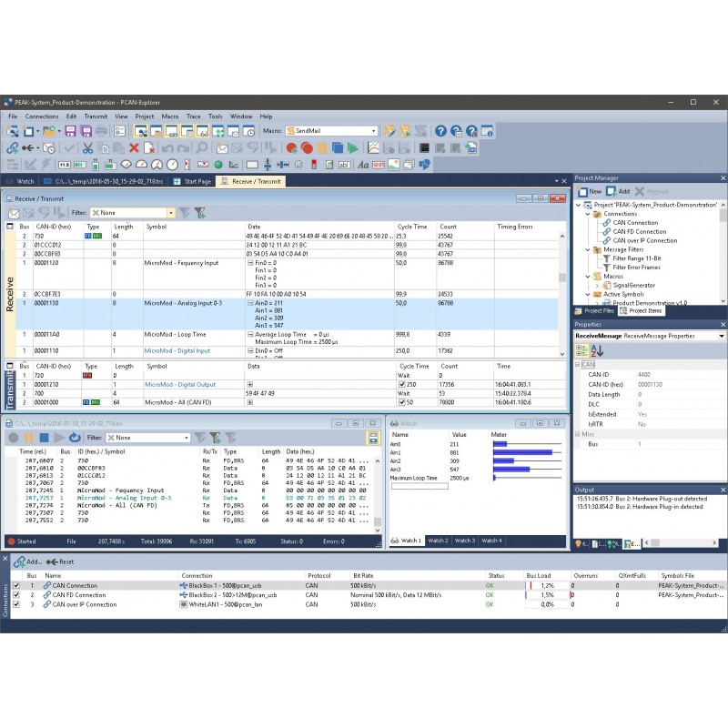This screenshot has height=728, width=728.
Task: Toggle the checkbox for CAN FD Connection bus 2
Action: [x=16, y=595]
